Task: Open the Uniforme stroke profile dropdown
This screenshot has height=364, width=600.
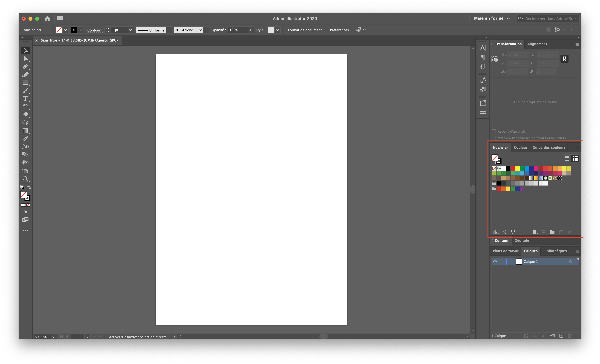Action: click(x=169, y=30)
